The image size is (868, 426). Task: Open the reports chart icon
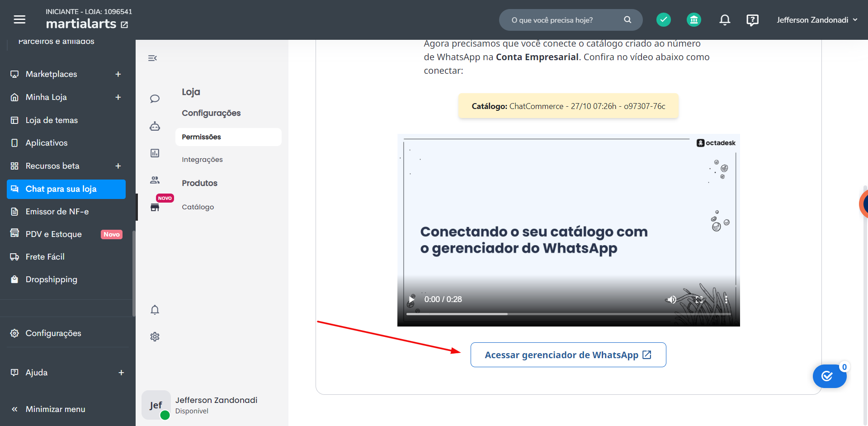tap(155, 153)
